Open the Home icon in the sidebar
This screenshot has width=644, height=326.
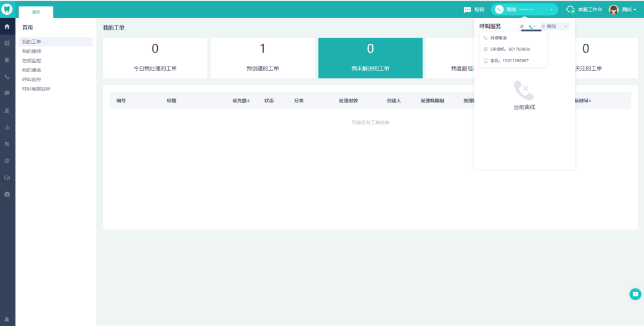point(7,26)
